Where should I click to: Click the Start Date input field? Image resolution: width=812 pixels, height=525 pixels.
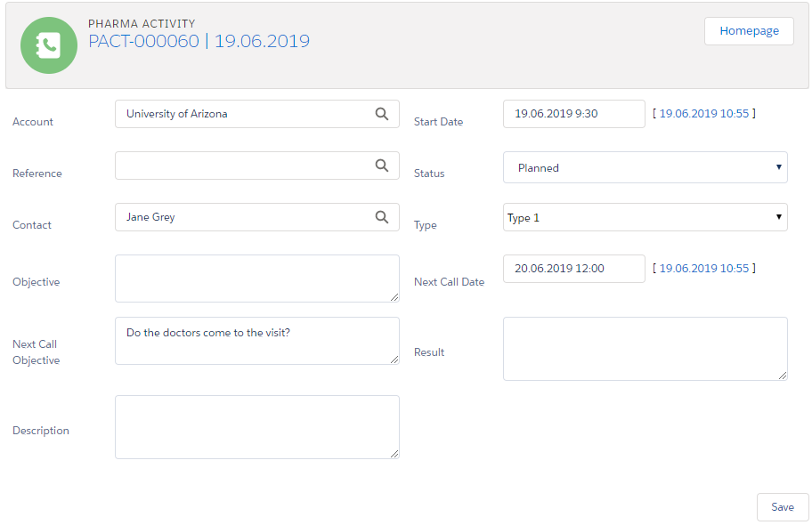(x=573, y=114)
